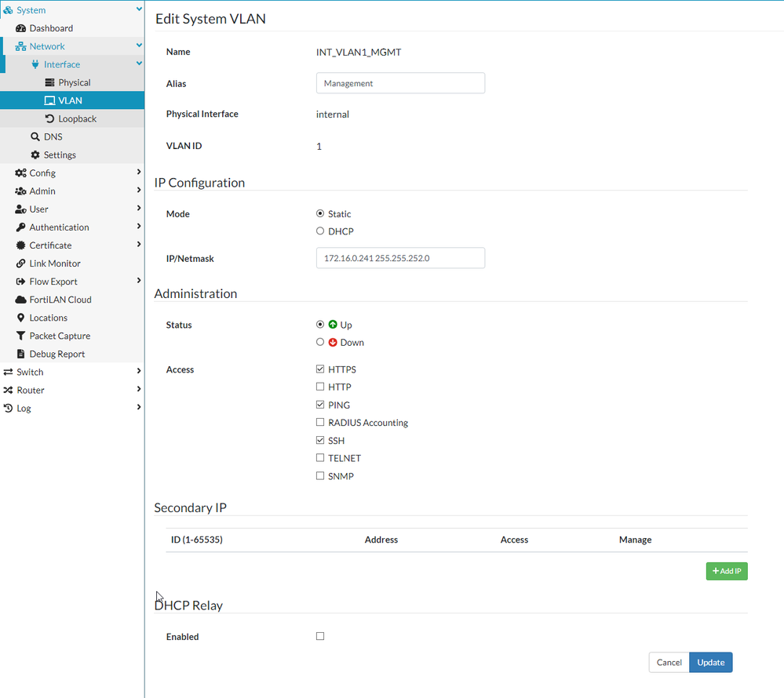This screenshot has width=784, height=698.
Task: Expand the Certificate menu arrow
Action: click(139, 245)
